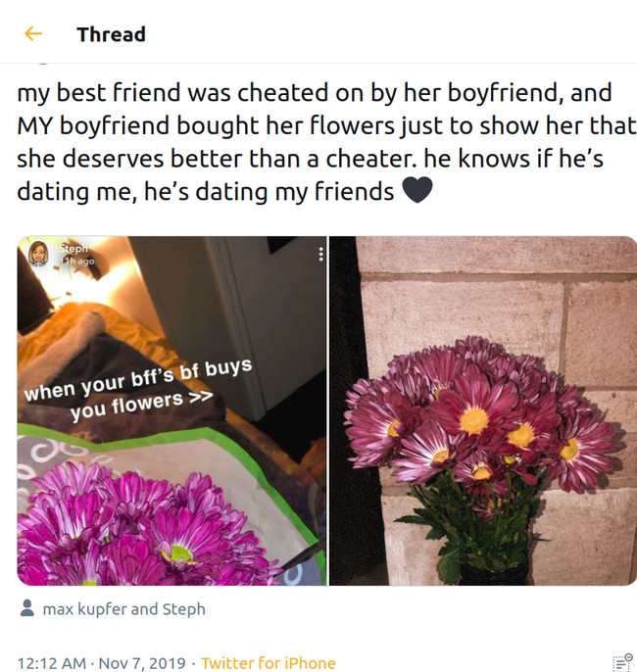Click the person icon beside tagged names

coord(27,609)
